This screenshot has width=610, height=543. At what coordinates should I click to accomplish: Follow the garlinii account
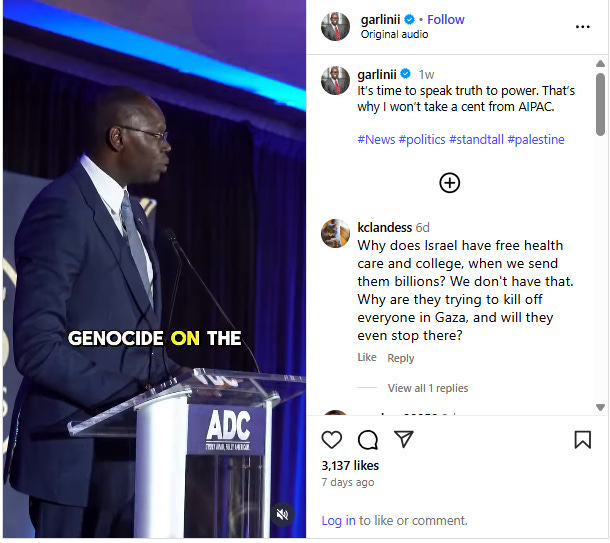(445, 19)
